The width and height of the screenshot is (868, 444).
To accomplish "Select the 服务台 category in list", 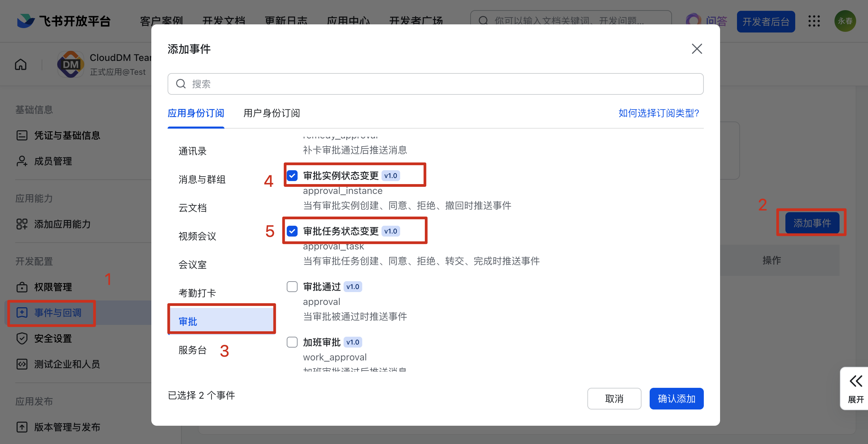I will [192, 350].
